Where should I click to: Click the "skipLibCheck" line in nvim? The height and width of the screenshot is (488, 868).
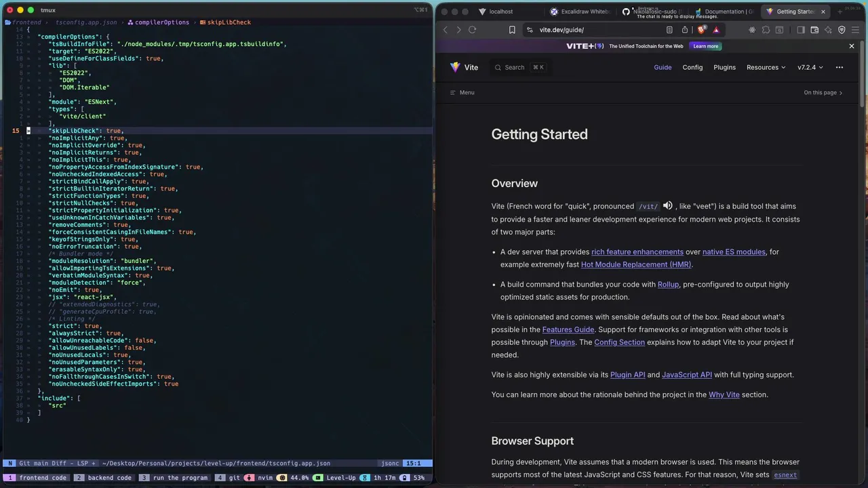pyautogui.click(x=86, y=131)
